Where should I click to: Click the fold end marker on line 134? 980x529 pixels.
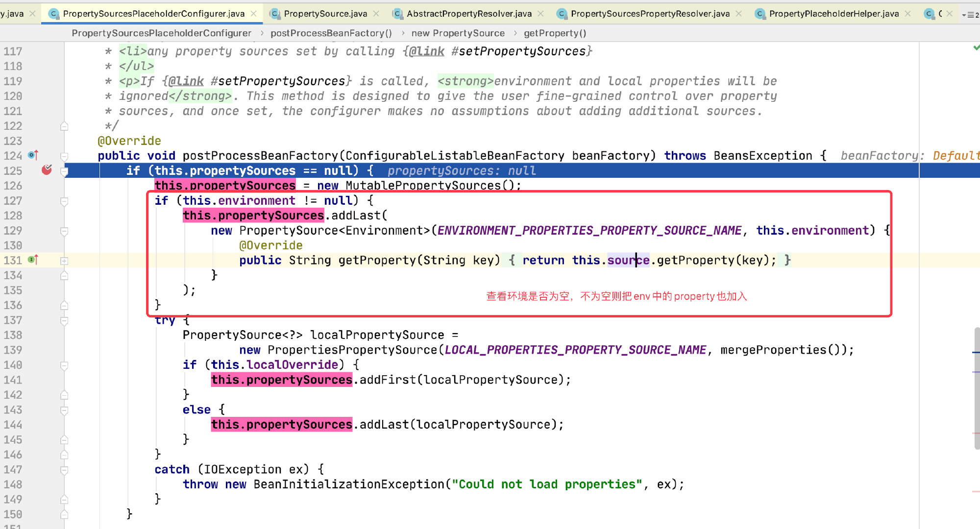coord(64,276)
